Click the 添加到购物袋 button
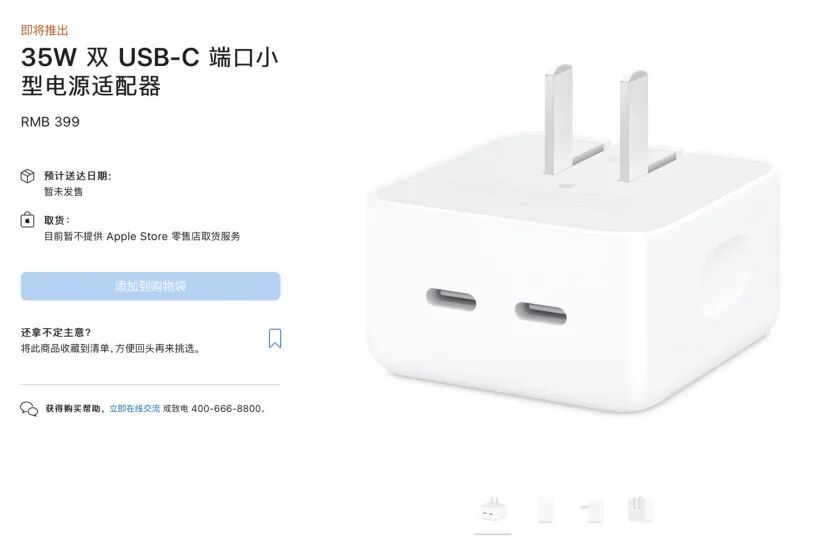Image resolution: width=820 pixels, height=555 pixels. [151, 286]
